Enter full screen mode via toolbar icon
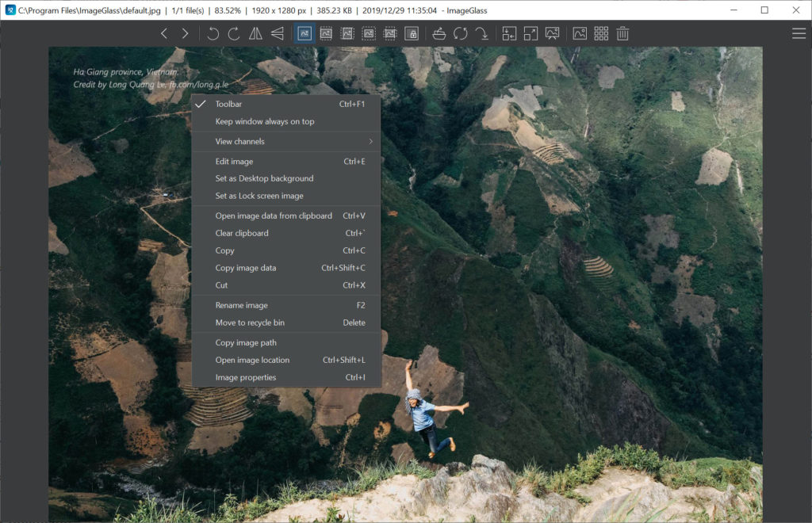812x523 pixels. tap(530, 33)
